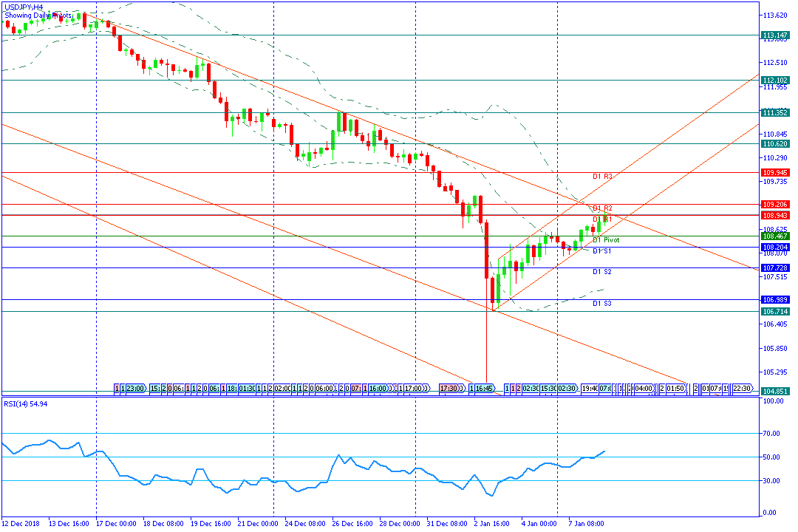
Task: Click the RSI 30.00 scale value
Action: click(x=771, y=480)
